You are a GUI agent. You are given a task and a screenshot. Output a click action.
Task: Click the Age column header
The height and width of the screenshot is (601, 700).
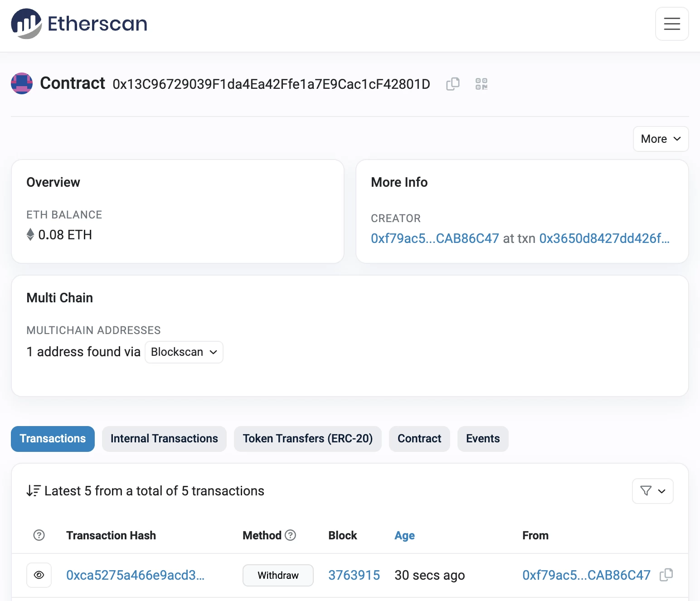pos(404,535)
